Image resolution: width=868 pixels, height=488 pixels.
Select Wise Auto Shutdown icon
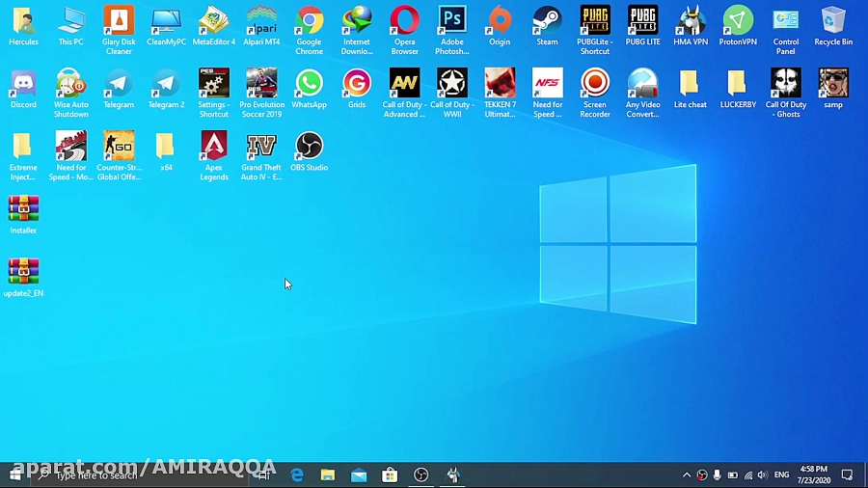(70, 93)
